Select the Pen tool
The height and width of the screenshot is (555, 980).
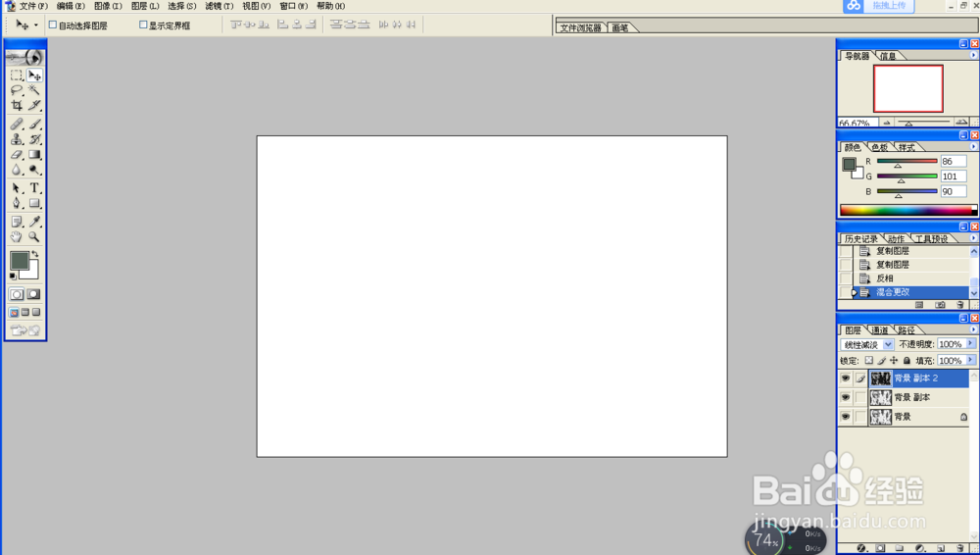point(17,203)
